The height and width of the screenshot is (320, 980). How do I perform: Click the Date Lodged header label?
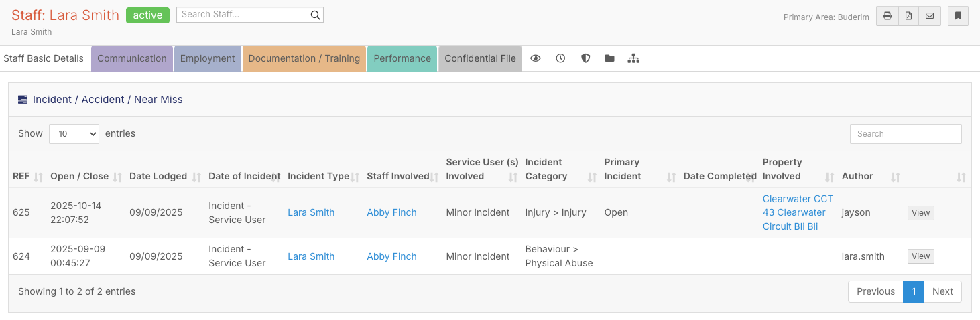(x=158, y=177)
